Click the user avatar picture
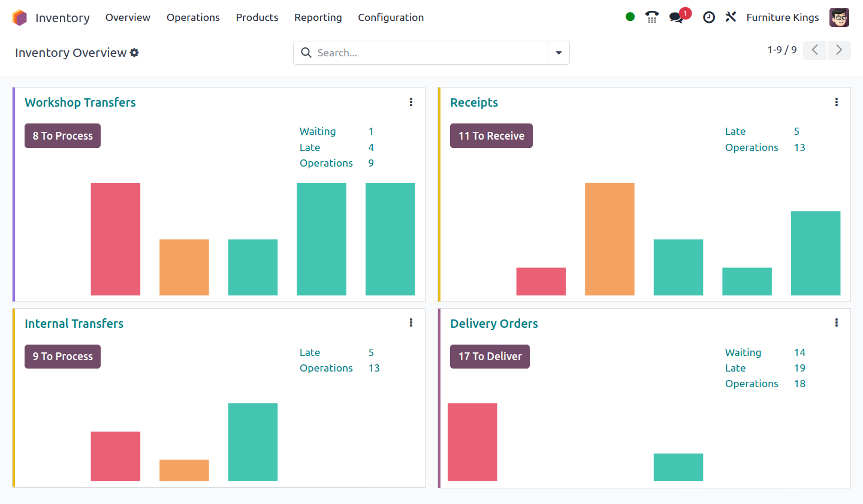 point(839,17)
